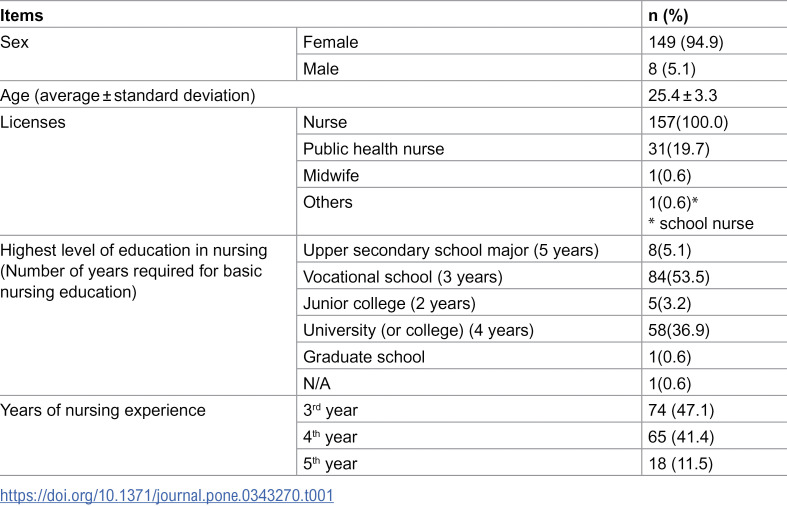
Task: Click the Others license cell
Action: pyautogui.click(x=469, y=211)
